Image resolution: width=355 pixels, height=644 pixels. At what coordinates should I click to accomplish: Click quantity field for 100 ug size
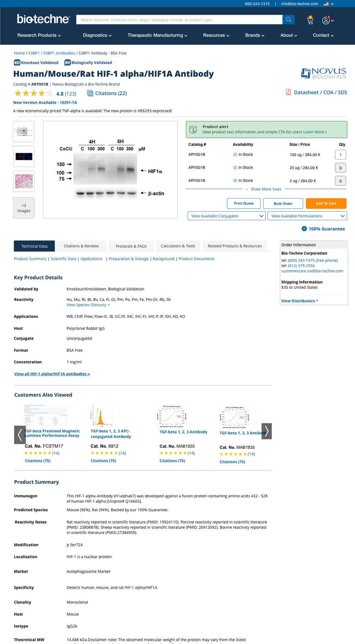point(340,155)
